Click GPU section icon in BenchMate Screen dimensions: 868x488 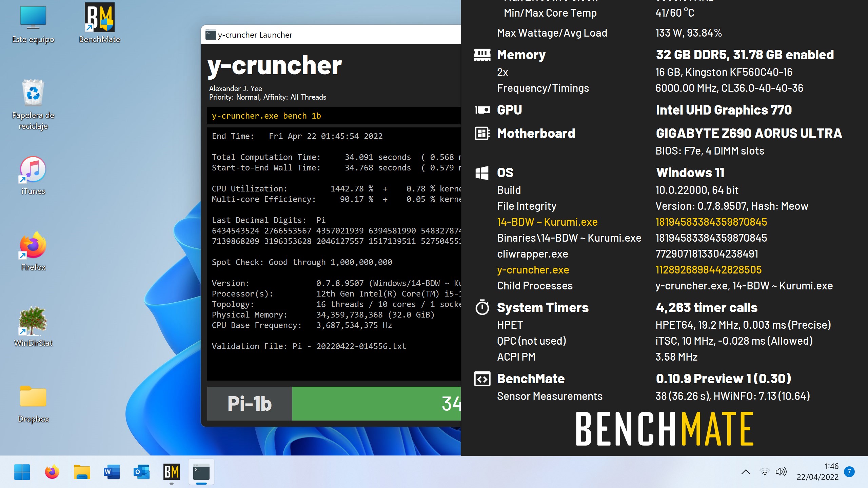[x=482, y=110]
